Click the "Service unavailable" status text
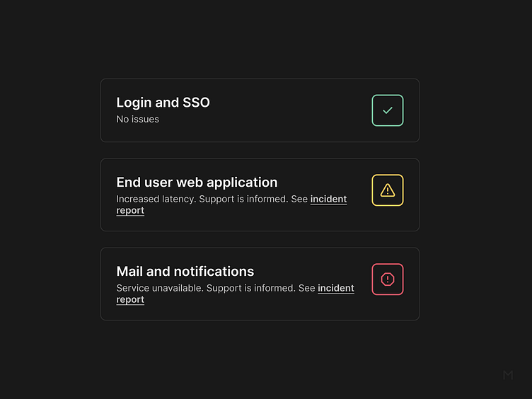Viewport: 532px width, 399px height. [x=159, y=289]
